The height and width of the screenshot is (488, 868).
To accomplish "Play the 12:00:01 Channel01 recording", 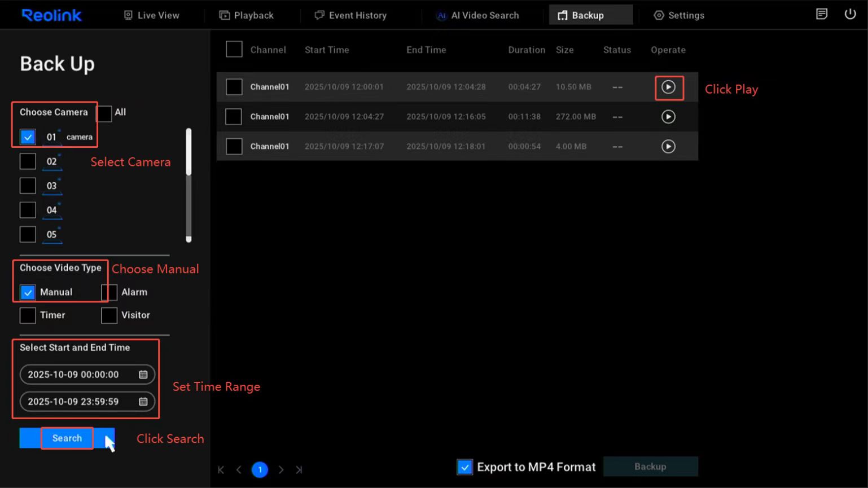I will [668, 87].
